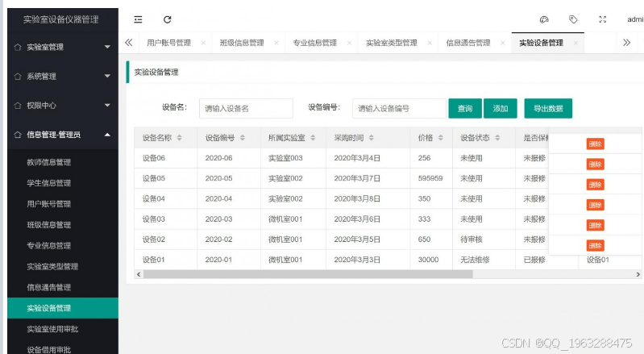Click the 查询 search button
This screenshot has width=644, height=354.
(465, 108)
